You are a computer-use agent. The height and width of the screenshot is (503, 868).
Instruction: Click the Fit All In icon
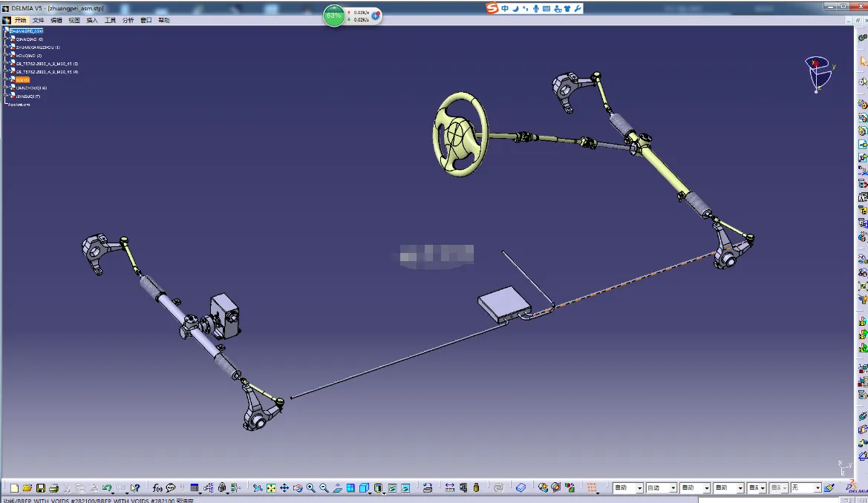coord(271,488)
